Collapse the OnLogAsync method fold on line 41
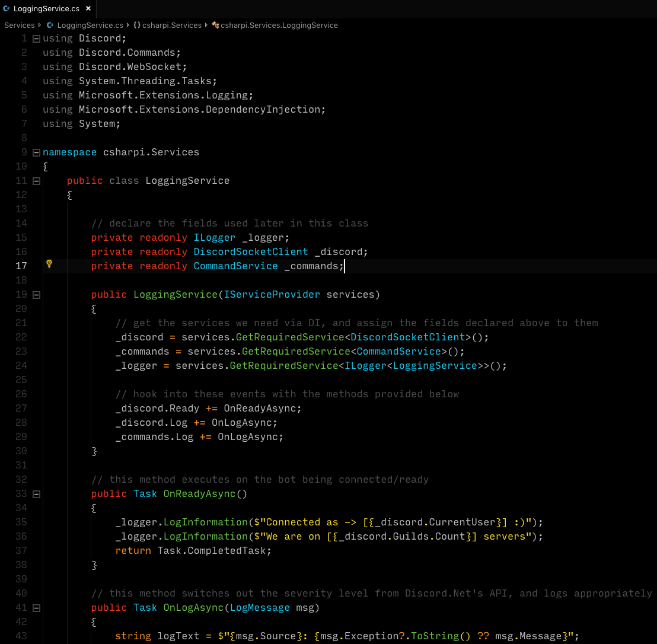657x644 pixels. (x=36, y=607)
